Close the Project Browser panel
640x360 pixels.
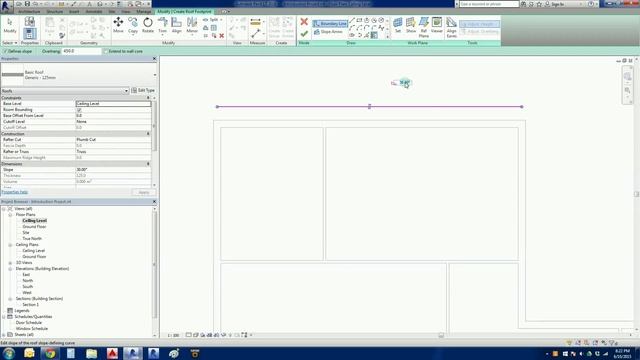click(x=154, y=202)
